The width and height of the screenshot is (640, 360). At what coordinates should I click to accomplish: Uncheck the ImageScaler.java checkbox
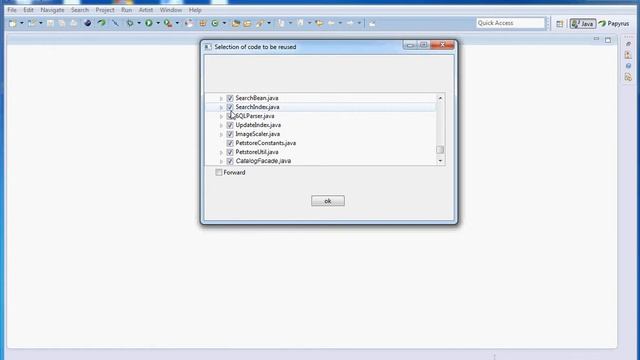pyautogui.click(x=230, y=134)
